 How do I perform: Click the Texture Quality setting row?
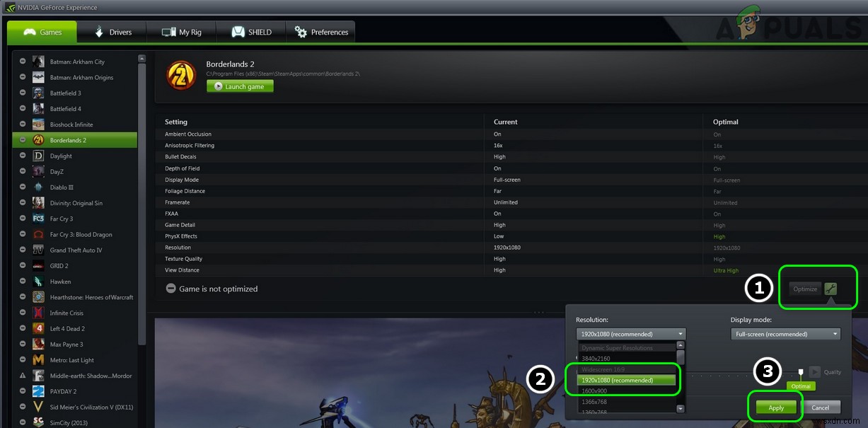tap(511, 259)
